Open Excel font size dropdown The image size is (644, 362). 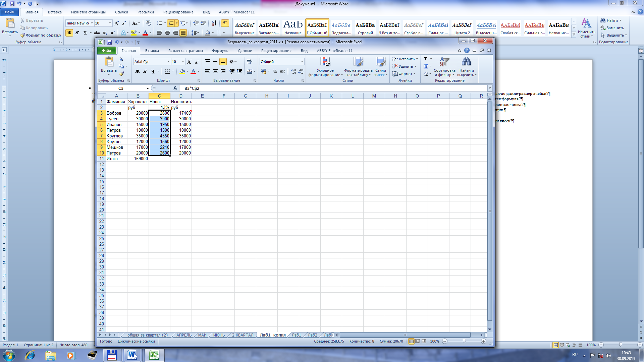pyautogui.click(x=183, y=62)
